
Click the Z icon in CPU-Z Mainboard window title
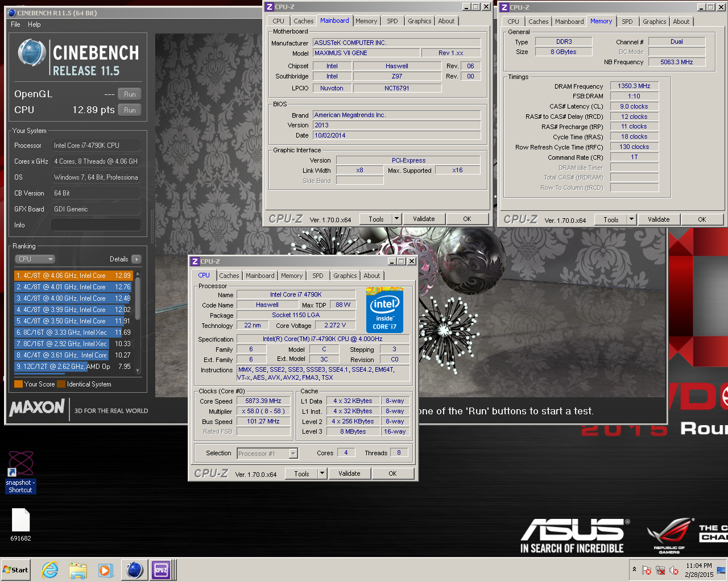coord(270,7)
